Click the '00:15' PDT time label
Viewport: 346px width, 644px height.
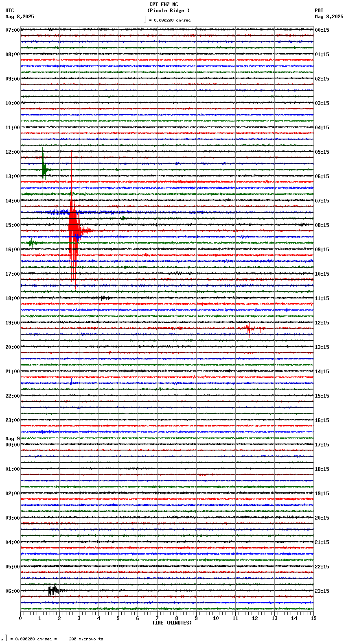point(322,30)
